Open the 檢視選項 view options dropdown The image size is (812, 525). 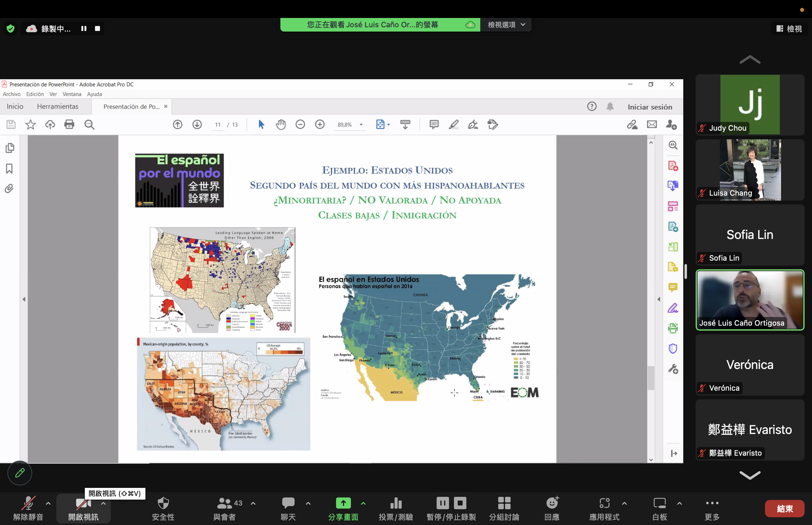(506, 24)
